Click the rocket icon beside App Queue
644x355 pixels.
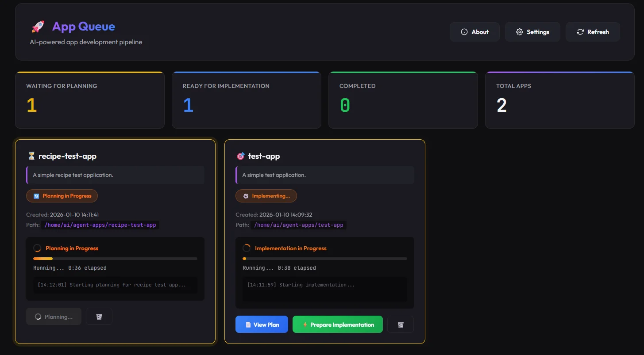coord(38,26)
